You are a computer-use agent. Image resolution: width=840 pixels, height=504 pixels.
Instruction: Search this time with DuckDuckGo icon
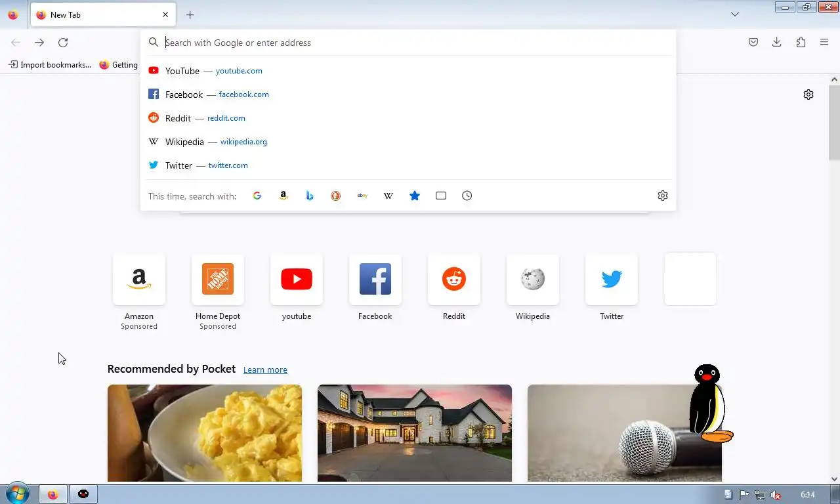[x=336, y=196]
